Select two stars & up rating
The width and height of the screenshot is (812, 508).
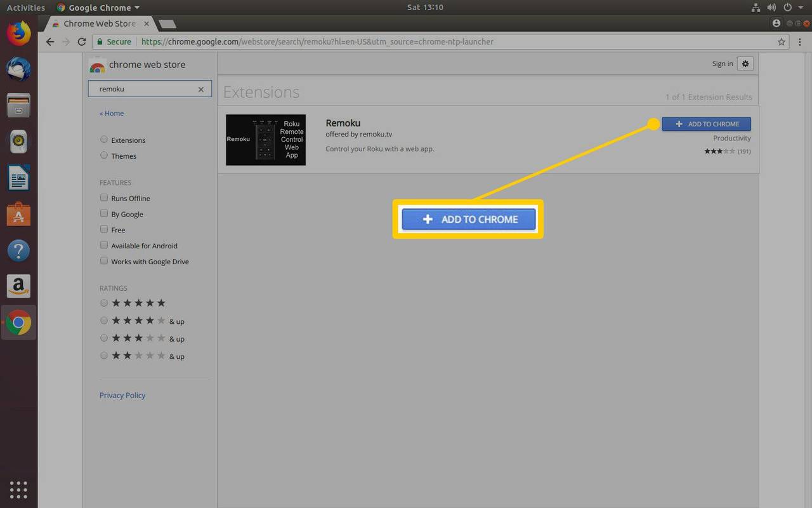point(104,356)
